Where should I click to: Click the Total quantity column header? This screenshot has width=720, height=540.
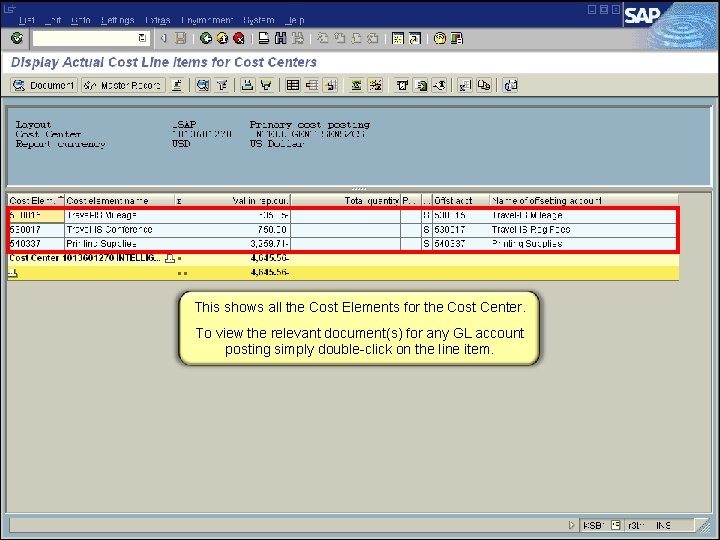coord(346,201)
